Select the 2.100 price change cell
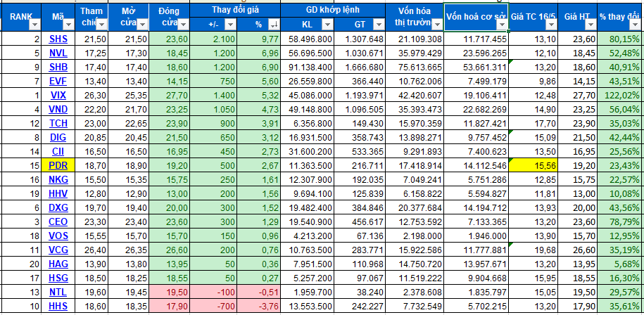 (213, 39)
